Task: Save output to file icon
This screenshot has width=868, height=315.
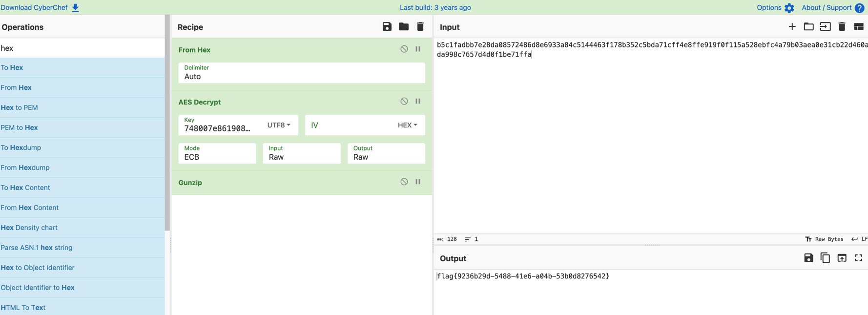Action: point(808,258)
